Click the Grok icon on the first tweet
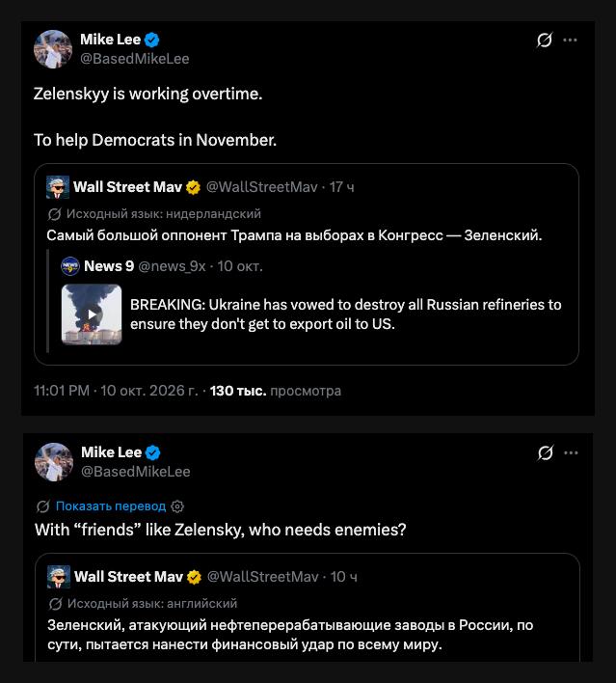The image size is (616, 683). (544, 41)
